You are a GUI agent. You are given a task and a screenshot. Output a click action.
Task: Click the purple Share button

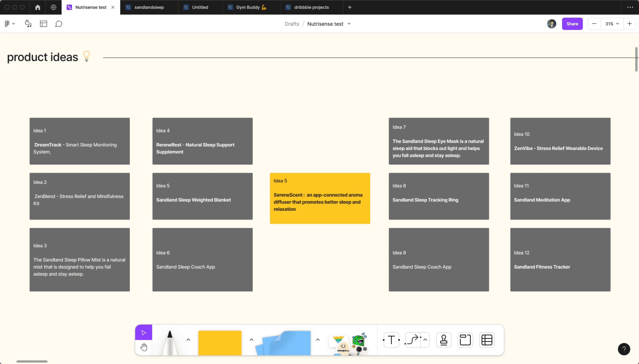point(572,24)
